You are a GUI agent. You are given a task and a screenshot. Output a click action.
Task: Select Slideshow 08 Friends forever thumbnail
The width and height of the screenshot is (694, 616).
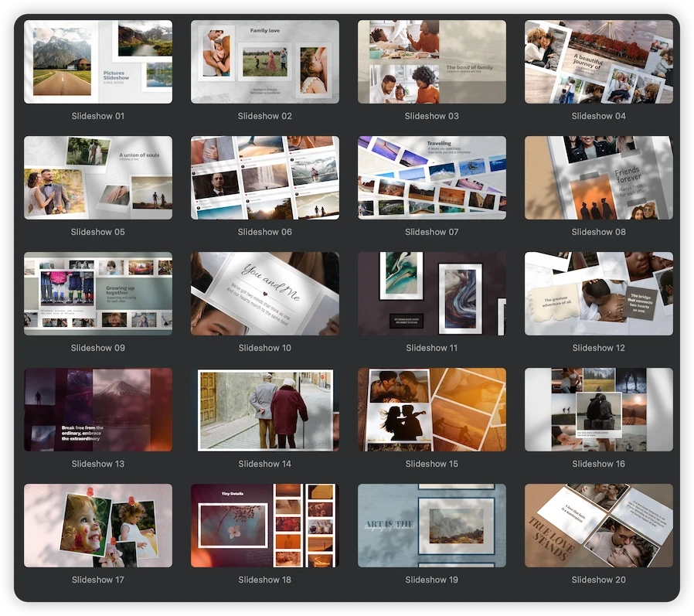tap(599, 178)
